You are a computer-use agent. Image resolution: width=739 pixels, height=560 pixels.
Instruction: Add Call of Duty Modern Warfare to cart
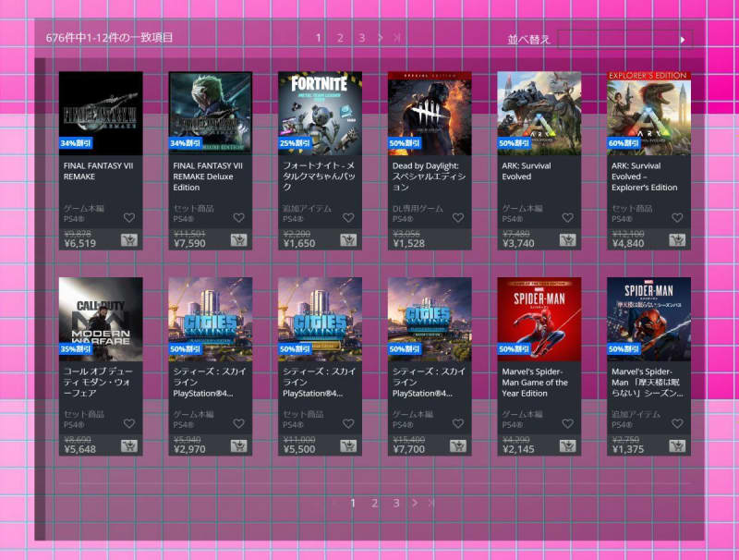(128, 446)
